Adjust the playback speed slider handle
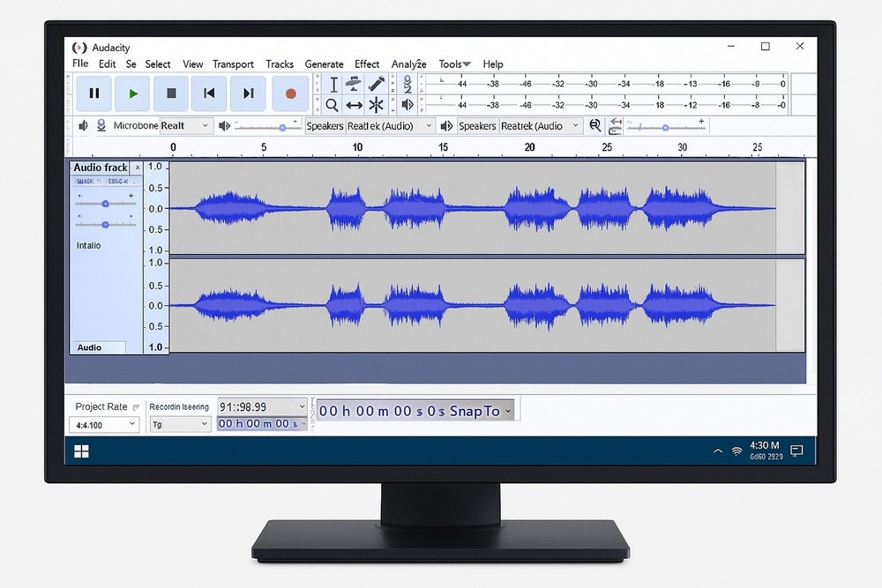Image resolution: width=882 pixels, height=588 pixels. click(x=665, y=128)
